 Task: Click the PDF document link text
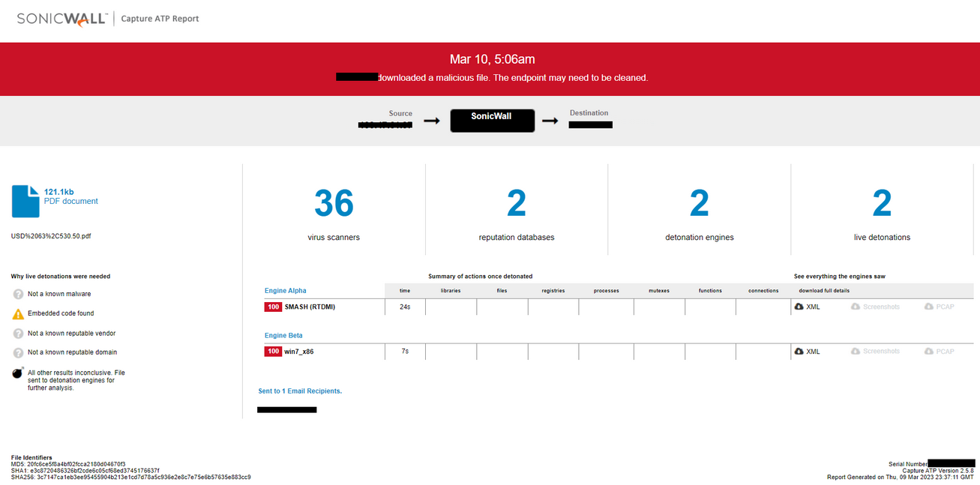click(71, 202)
